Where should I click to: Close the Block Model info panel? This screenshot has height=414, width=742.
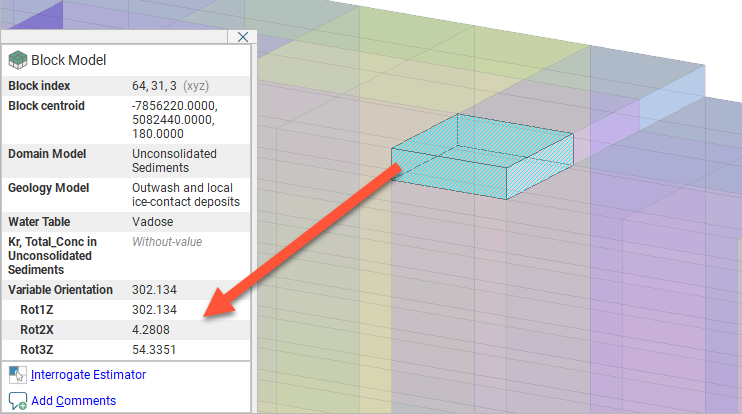[x=243, y=37]
